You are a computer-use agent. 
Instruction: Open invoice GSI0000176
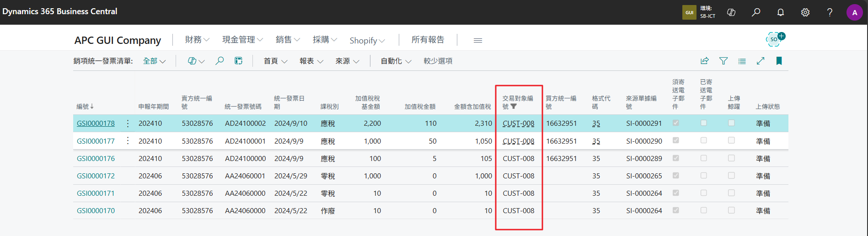pyautogui.click(x=96, y=158)
